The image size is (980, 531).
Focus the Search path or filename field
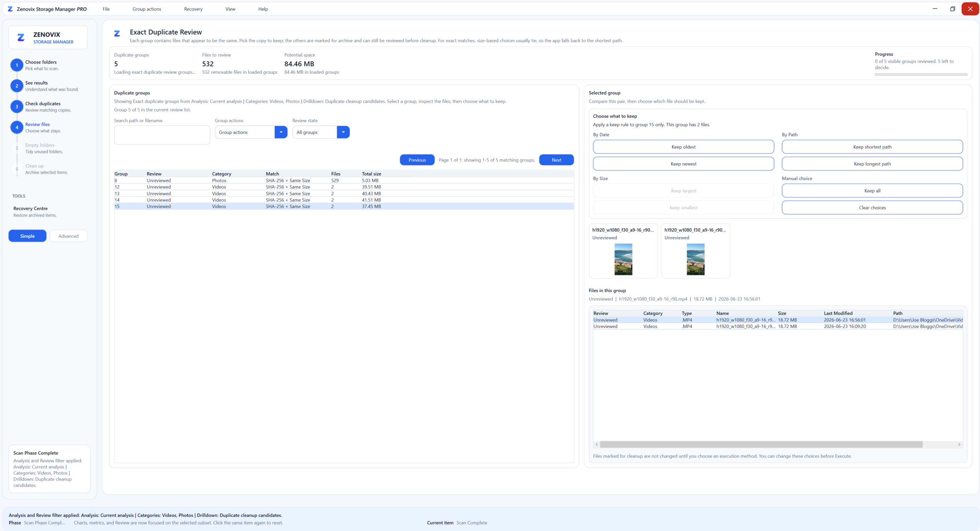click(x=162, y=135)
